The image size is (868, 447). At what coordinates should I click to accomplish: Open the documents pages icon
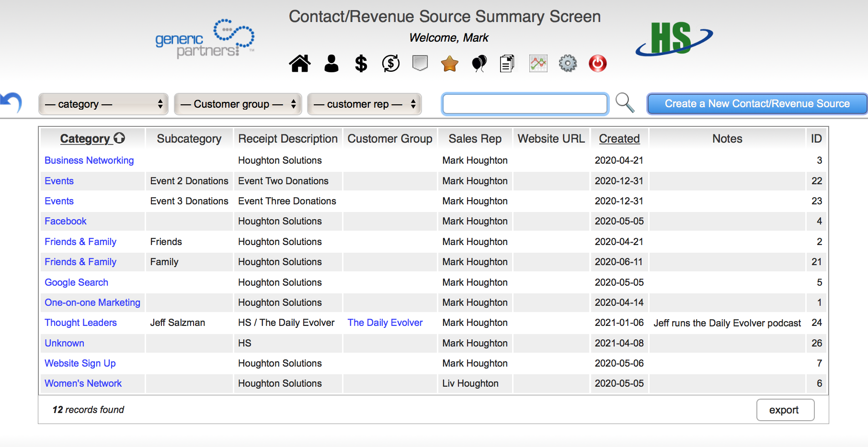[507, 63]
